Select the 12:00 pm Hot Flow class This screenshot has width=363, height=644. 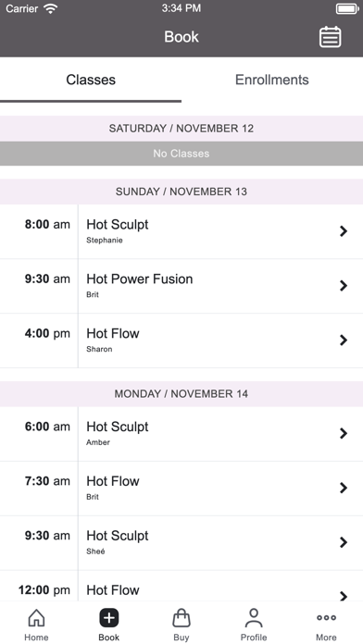click(181, 587)
